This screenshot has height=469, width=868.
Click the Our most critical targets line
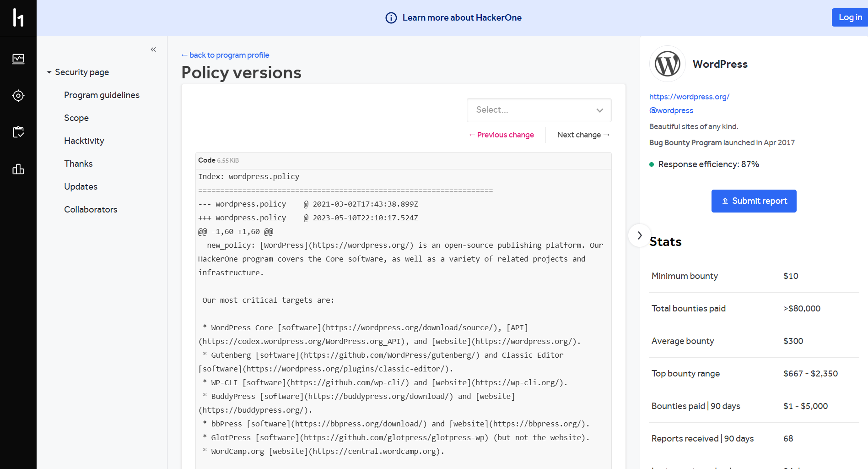click(x=269, y=300)
